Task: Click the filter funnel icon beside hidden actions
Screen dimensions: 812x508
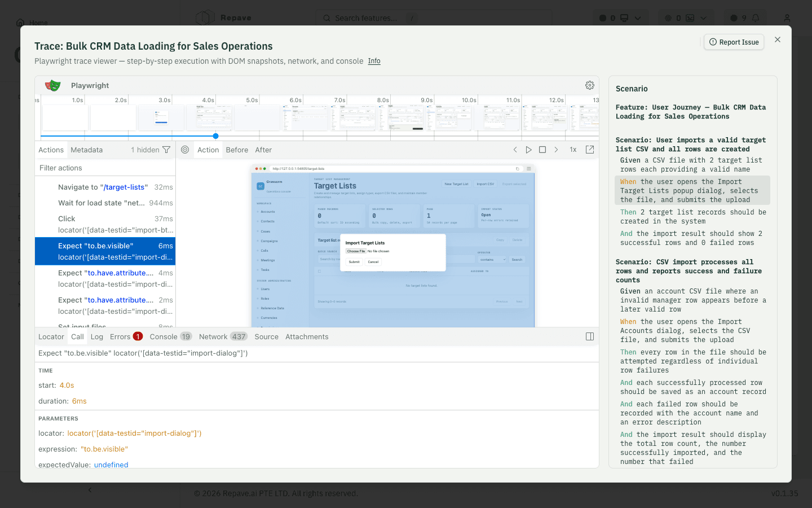Action: tap(166, 150)
